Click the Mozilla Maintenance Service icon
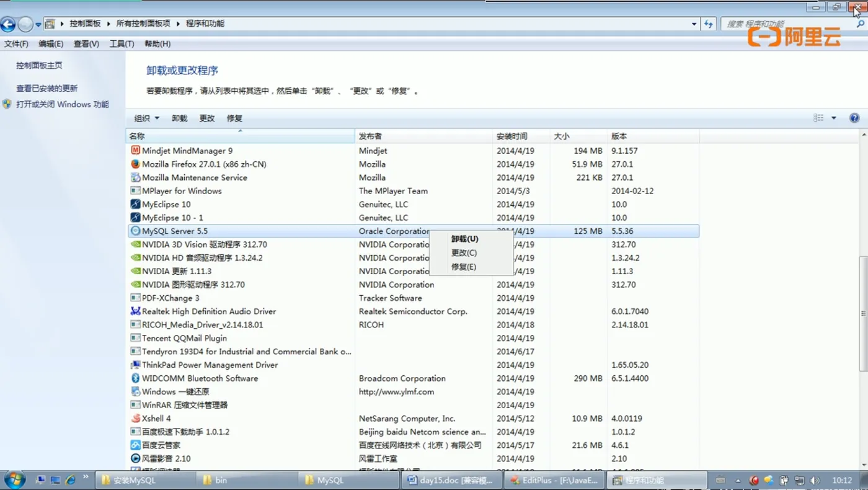 (135, 177)
